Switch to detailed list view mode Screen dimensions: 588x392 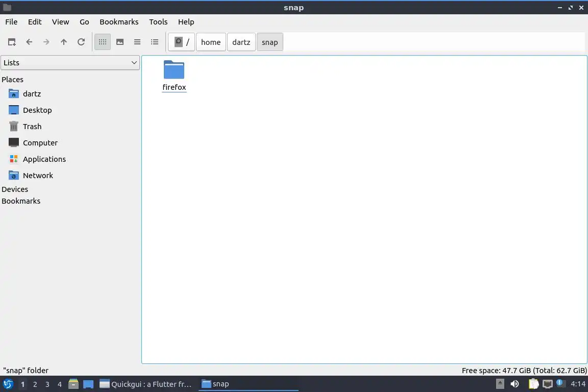click(155, 42)
